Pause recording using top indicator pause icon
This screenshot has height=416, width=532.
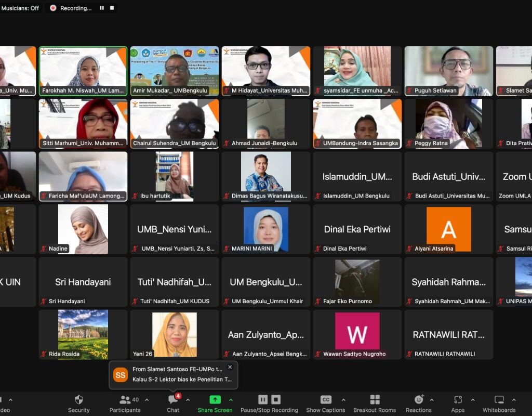point(102,8)
